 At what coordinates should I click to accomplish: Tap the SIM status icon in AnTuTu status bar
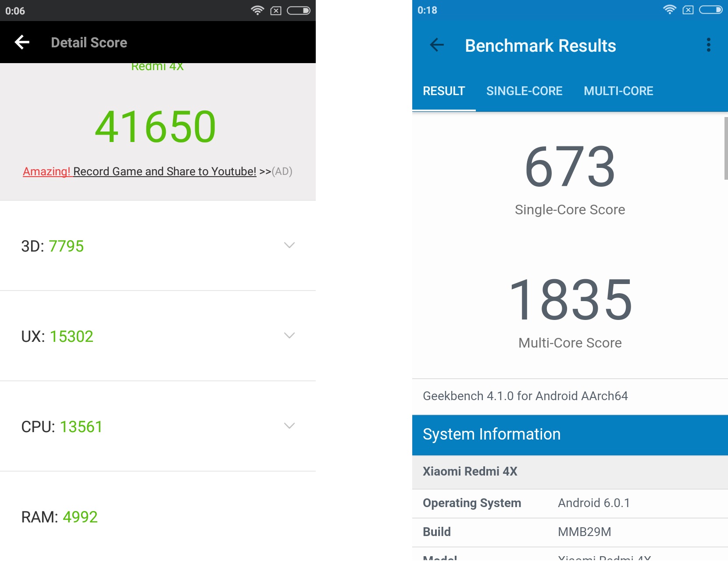(x=276, y=11)
